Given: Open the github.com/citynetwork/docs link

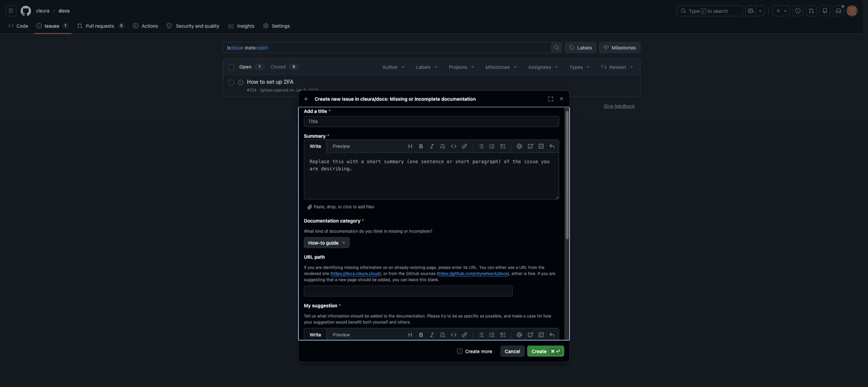Looking at the screenshot, I should 473,274.
